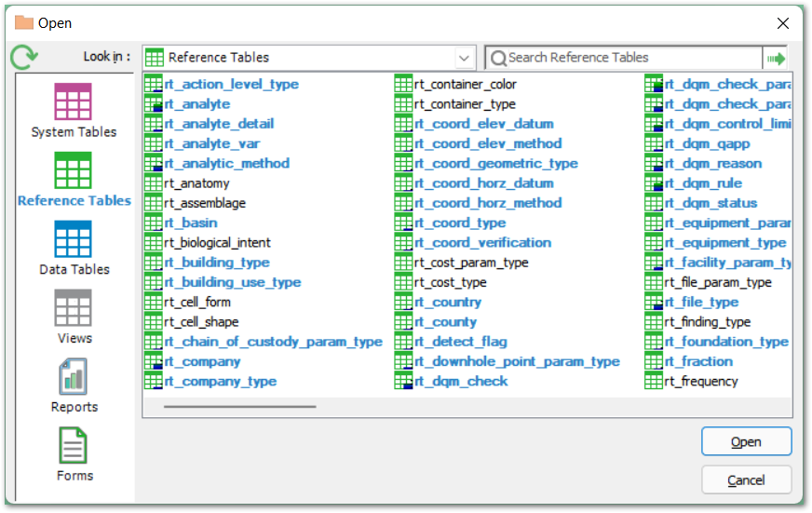Screen dimensions: 812x513
Task: Select rt_coord_horz_method table
Action: [x=488, y=203]
